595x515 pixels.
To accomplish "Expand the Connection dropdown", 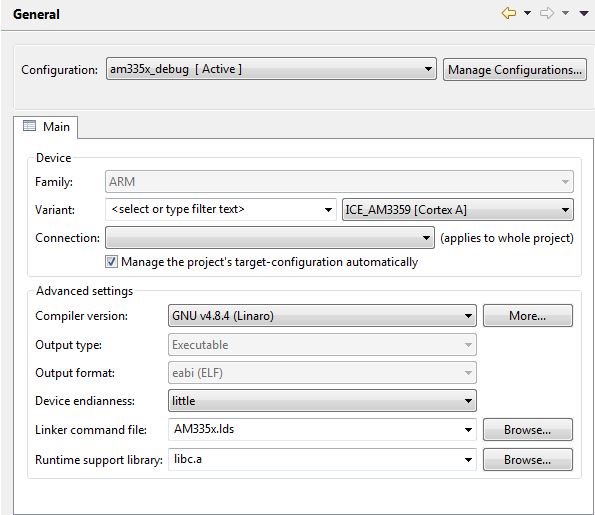I will pos(270,238).
